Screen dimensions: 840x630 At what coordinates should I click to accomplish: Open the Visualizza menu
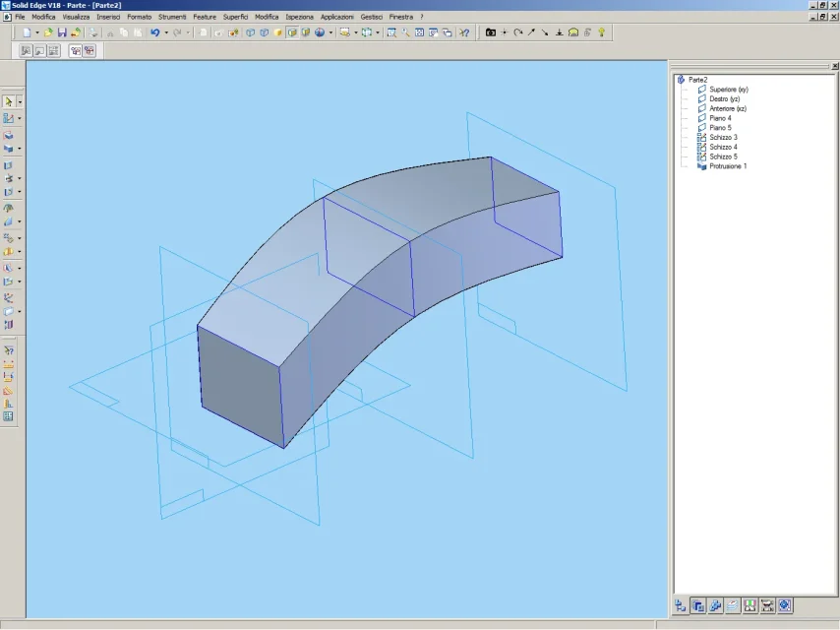76,17
